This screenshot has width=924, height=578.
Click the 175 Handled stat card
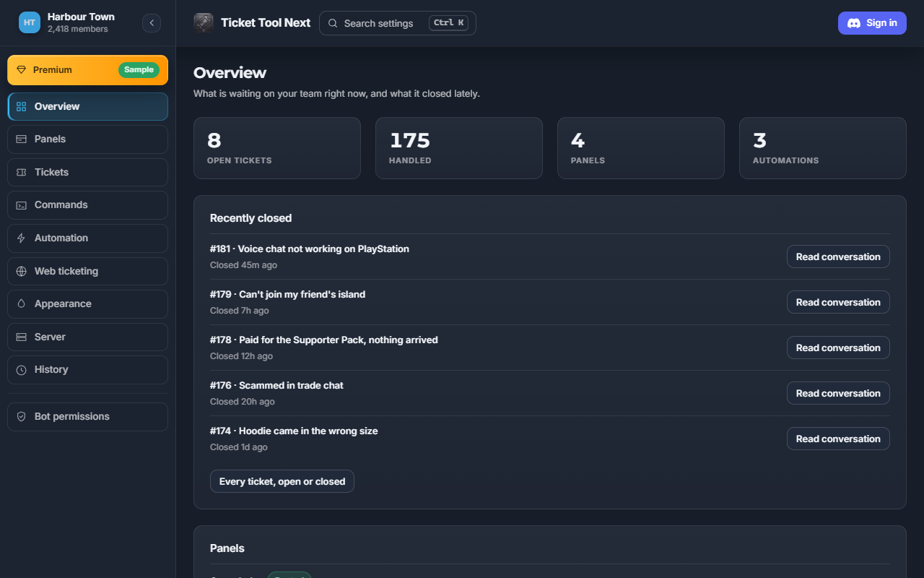(x=459, y=148)
